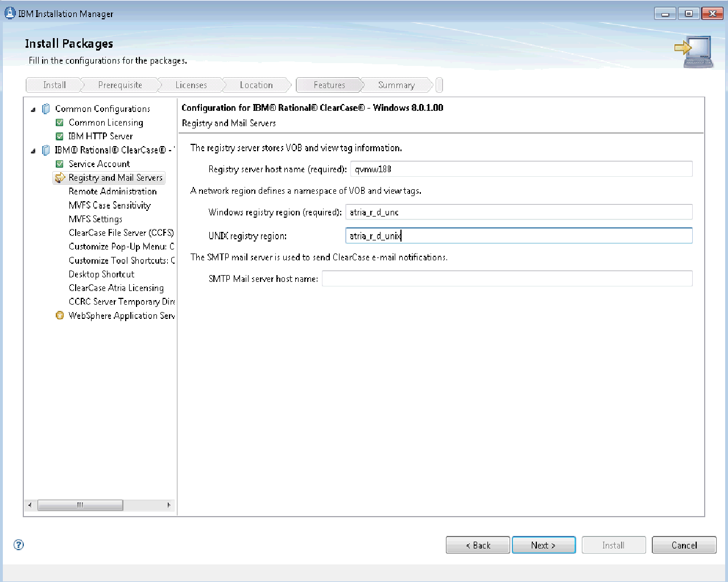Screen dimensions: 728x582
Task: Select ClearCase Atria Licensing in the tree
Action: coord(116,288)
